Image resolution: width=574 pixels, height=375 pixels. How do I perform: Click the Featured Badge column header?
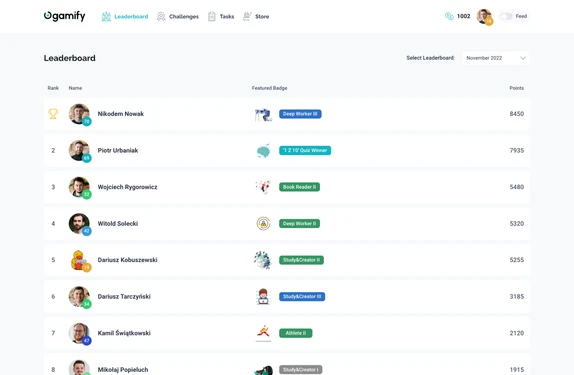point(269,88)
